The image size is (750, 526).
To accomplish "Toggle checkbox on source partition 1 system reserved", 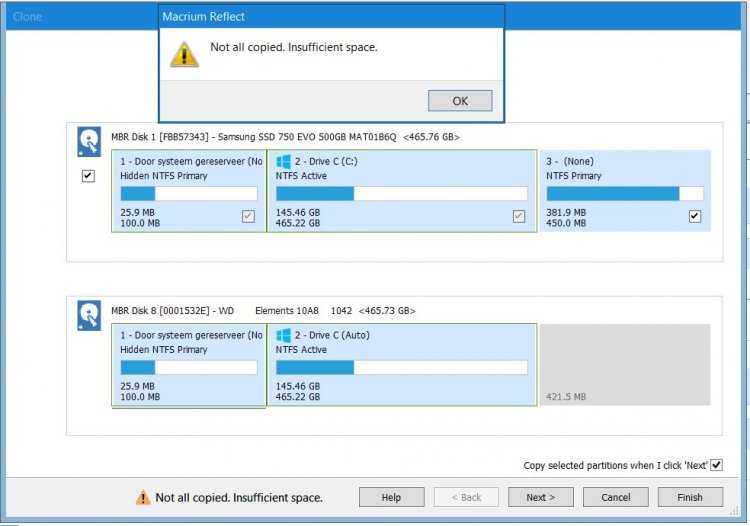I will [249, 216].
